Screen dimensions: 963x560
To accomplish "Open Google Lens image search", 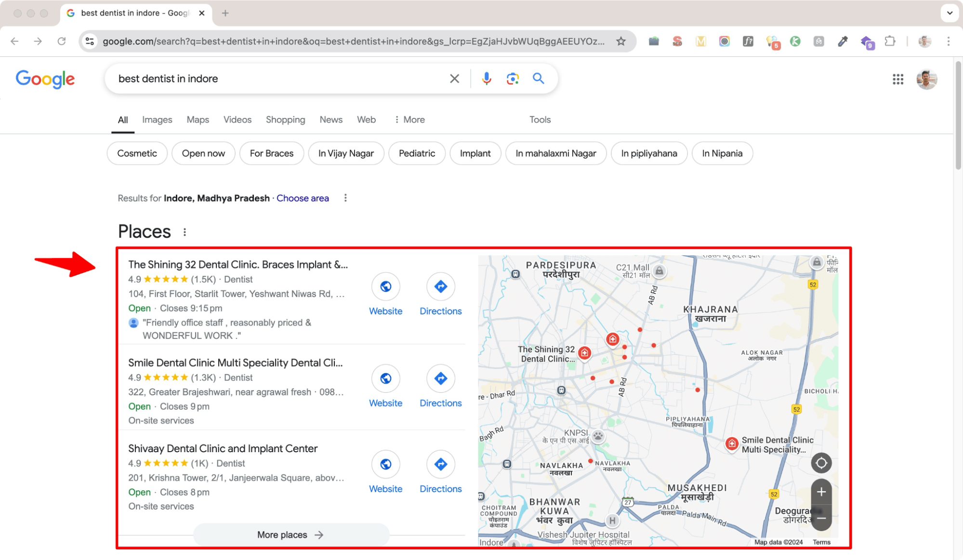I will (x=512, y=78).
